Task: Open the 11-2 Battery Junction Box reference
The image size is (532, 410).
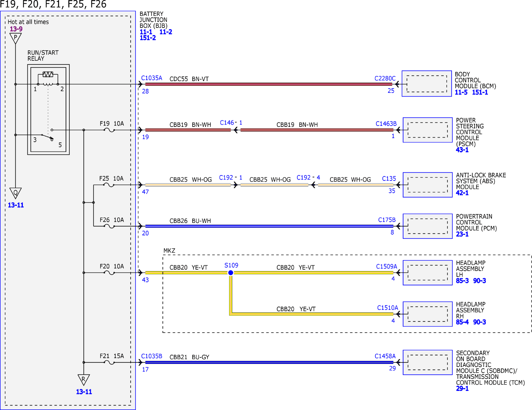Action: 166,32
